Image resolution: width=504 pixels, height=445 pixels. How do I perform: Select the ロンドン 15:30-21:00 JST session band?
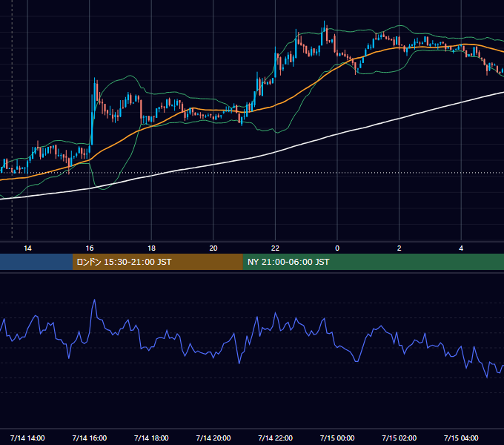[157, 262]
